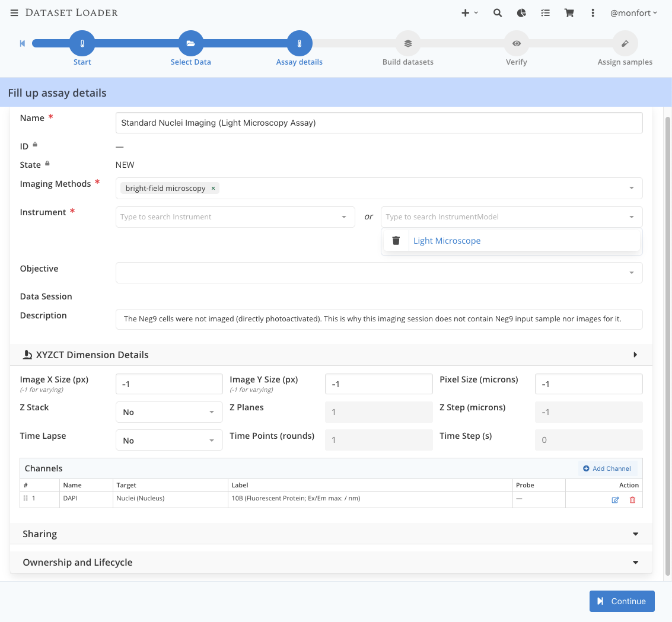Click the microscope icon beside XYZCT Dimension Details
The width and height of the screenshot is (672, 622).
(27, 355)
